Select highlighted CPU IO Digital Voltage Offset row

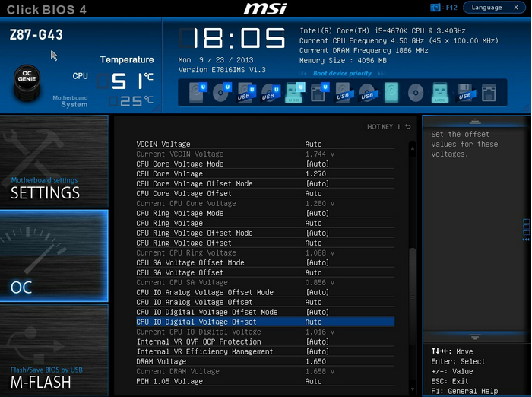pyautogui.click(x=265, y=322)
